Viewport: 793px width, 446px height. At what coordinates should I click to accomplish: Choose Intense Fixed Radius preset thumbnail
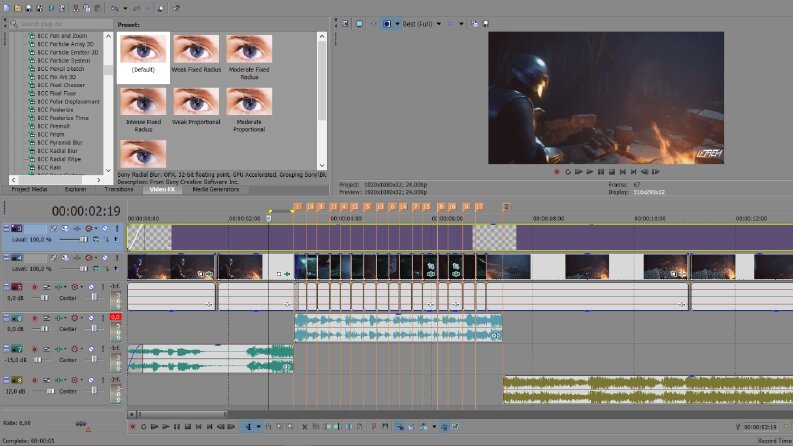(143, 102)
